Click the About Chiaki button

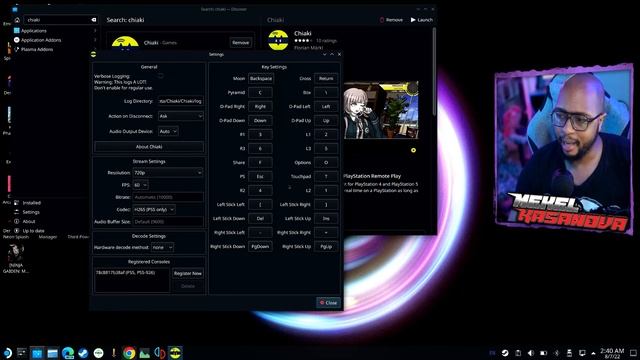[x=149, y=147]
